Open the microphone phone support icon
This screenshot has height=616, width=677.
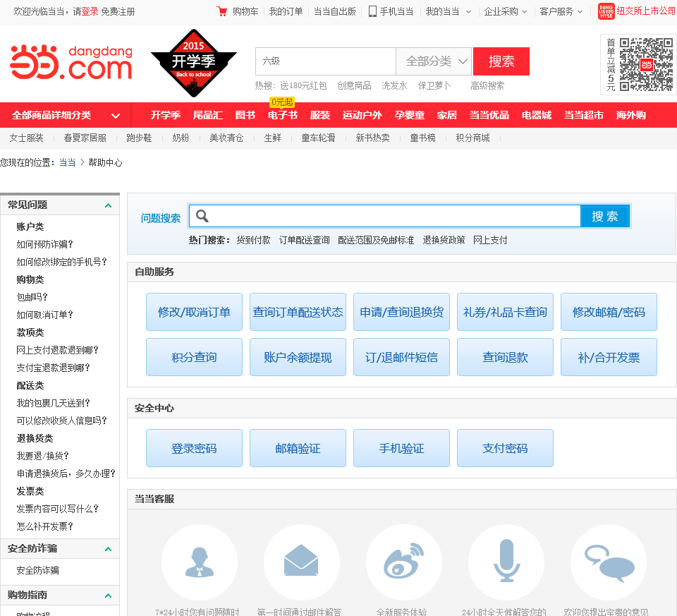pos(506,561)
